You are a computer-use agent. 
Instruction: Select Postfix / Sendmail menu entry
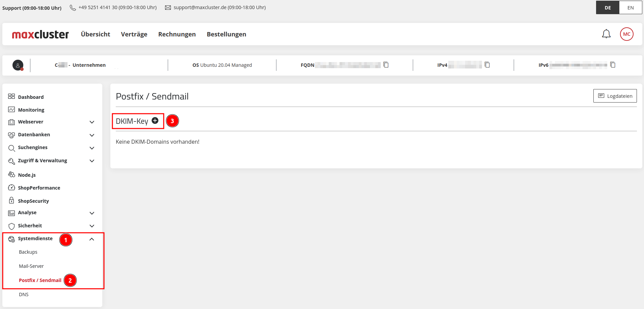[x=40, y=280]
